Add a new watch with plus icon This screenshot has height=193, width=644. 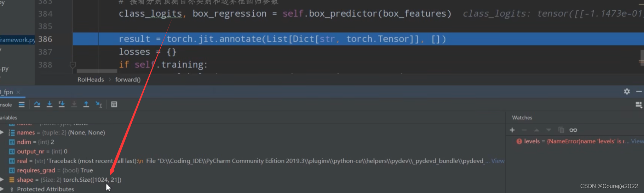pos(512,130)
